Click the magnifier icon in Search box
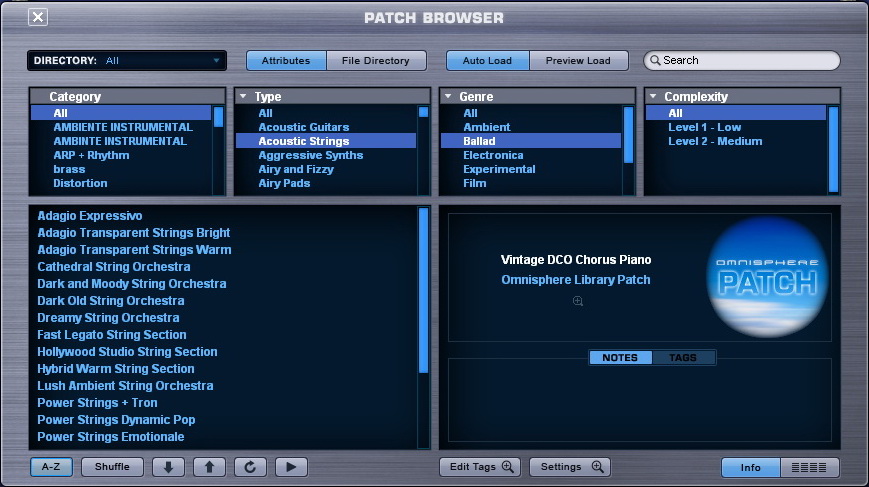Viewport: 869px width, 487px height. point(655,60)
